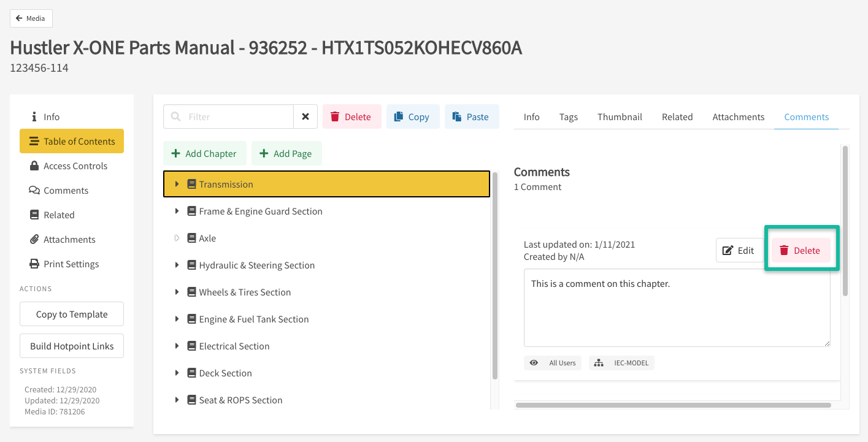Expand the Deck Section tree node

(x=177, y=373)
